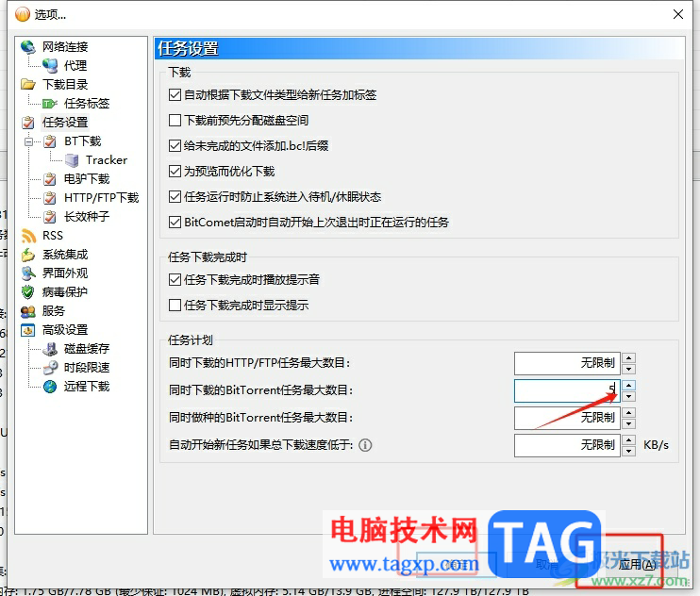Click the RSS feed icon
The width and height of the screenshot is (700, 596).
pos(28,236)
